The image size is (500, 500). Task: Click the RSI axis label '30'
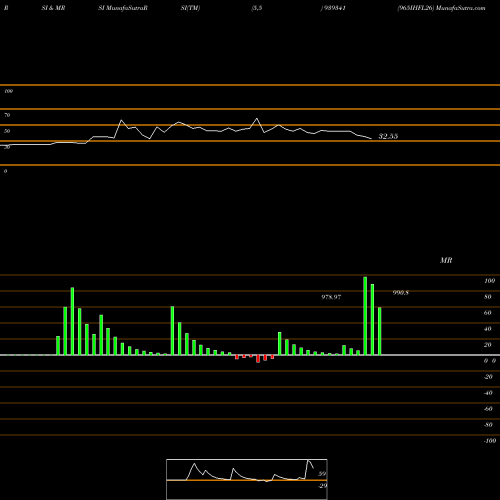7,147
